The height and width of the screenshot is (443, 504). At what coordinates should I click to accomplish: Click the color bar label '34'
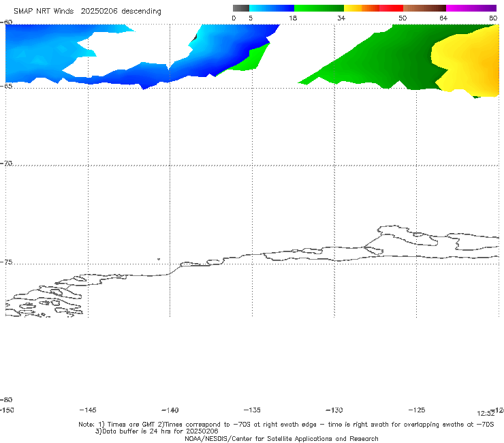pyautogui.click(x=341, y=18)
